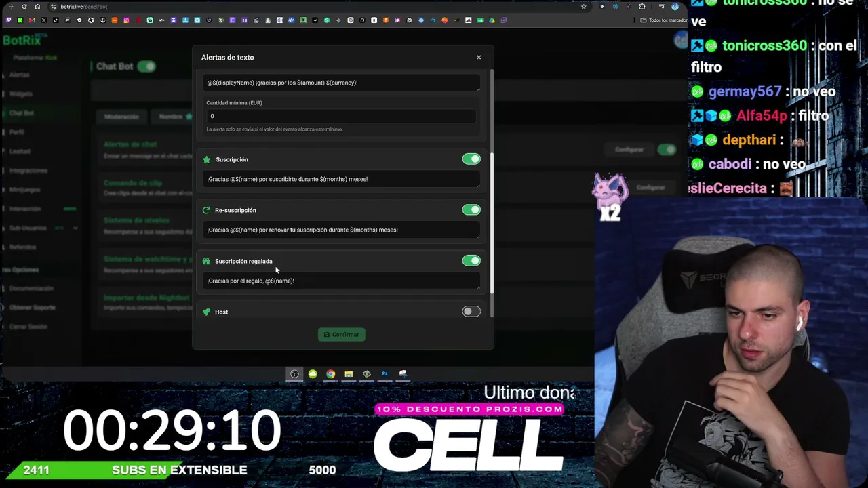Image resolution: width=868 pixels, height=488 pixels.
Task: Expand the Sub-Usuarios sidebar chevron
Action: [75, 228]
